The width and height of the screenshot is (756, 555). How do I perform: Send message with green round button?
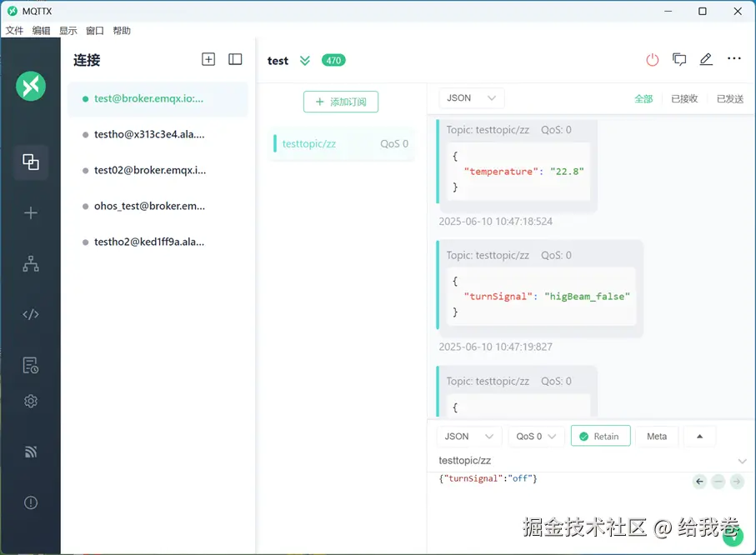click(x=733, y=536)
